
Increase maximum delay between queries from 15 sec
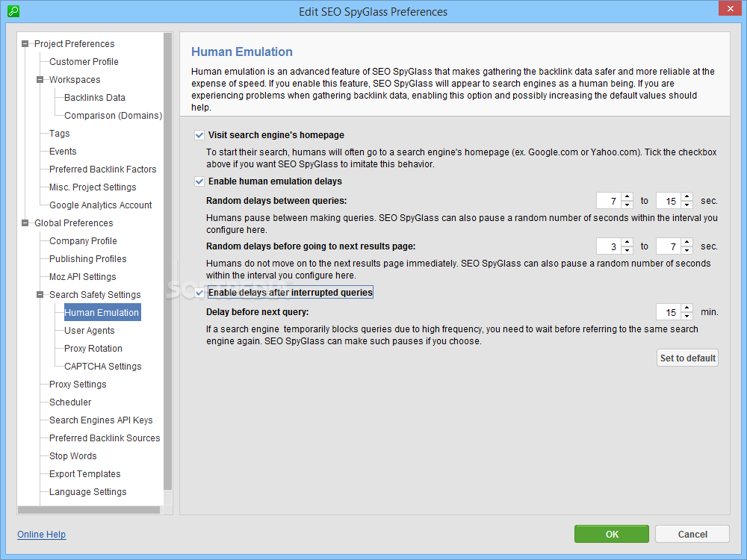(x=686, y=196)
